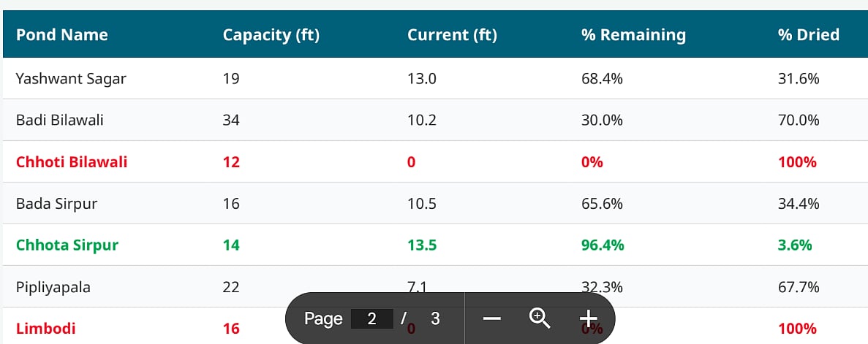Click the total page count 3
The width and height of the screenshot is (868, 344).
tap(435, 318)
